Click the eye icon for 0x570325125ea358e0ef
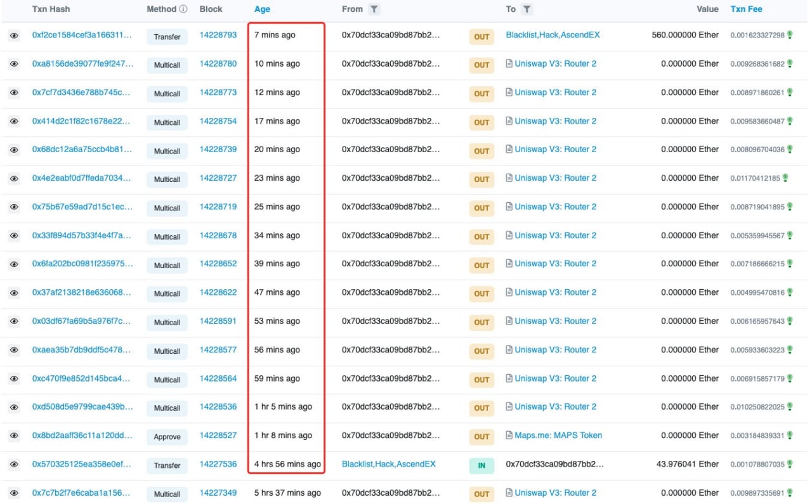 [14, 465]
